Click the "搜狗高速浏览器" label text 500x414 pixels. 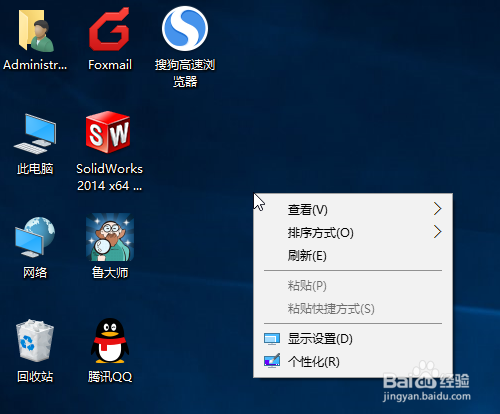click(x=185, y=73)
